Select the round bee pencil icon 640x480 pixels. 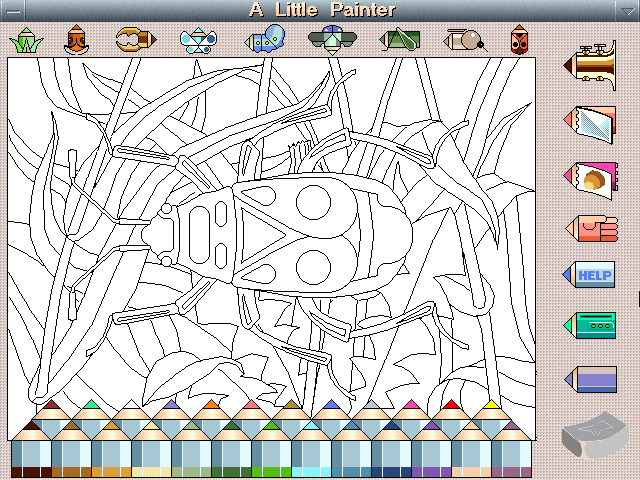pyautogui.click(x=465, y=40)
